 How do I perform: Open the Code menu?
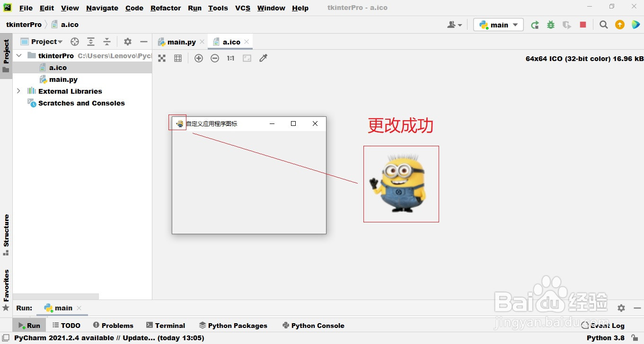tap(134, 8)
